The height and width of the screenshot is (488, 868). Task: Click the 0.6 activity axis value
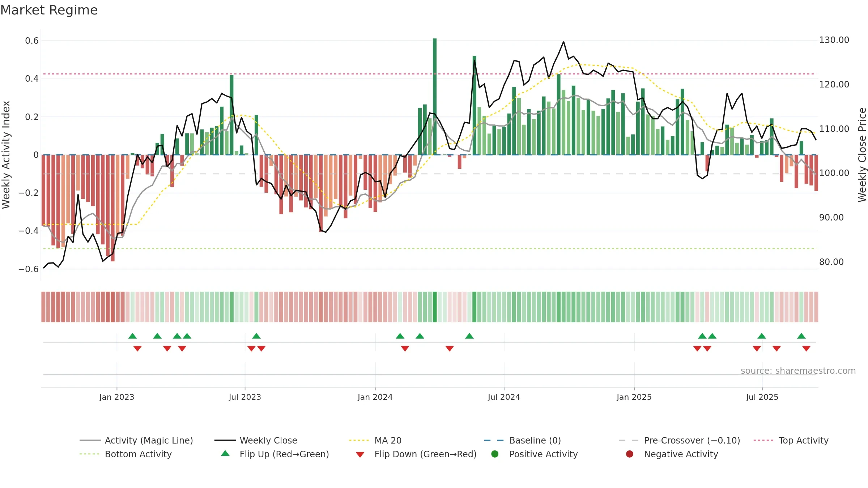[x=32, y=41]
